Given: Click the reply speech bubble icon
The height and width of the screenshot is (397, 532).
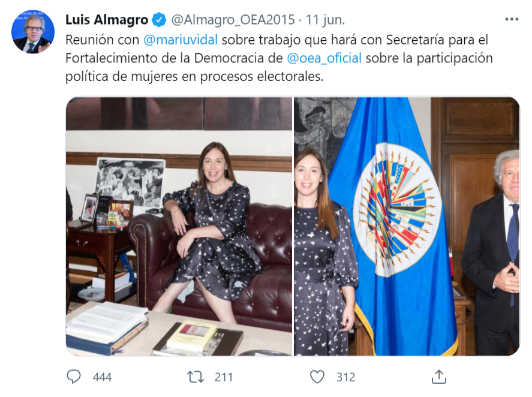Looking at the screenshot, I should [74, 377].
